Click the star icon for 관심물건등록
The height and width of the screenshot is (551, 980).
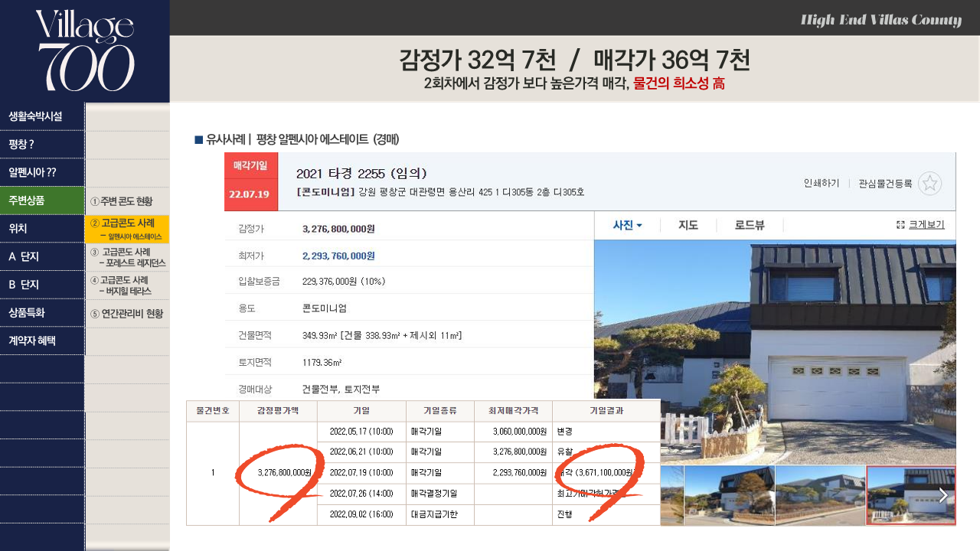(x=929, y=184)
